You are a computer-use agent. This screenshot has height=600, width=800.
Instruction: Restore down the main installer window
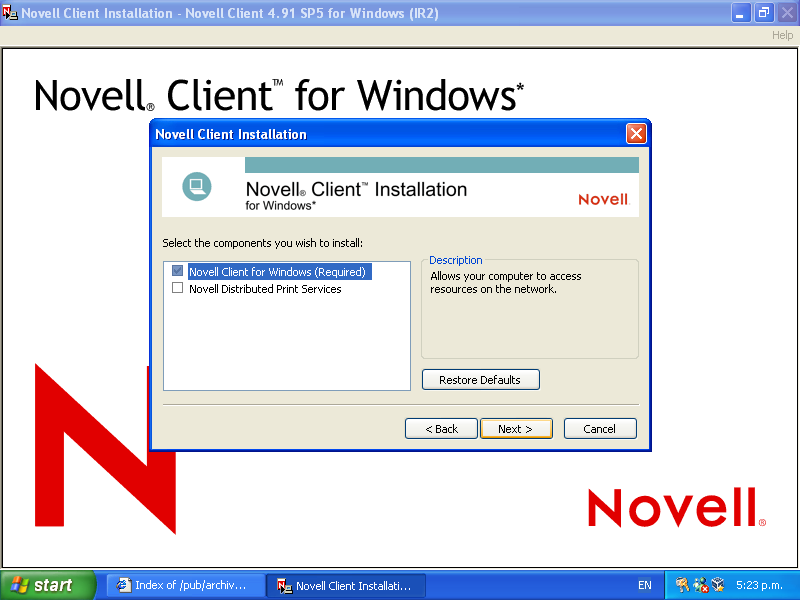pyautogui.click(x=764, y=13)
